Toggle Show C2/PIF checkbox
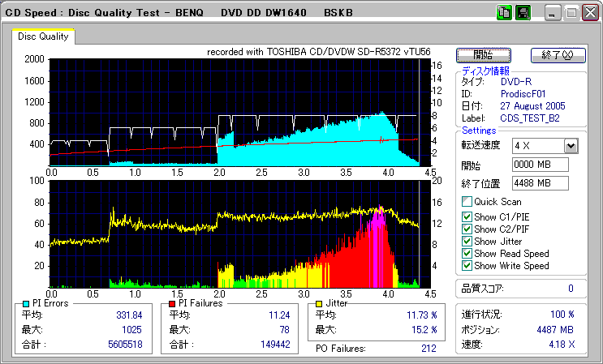This screenshot has height=364, width=603. (x=467, y=229)
